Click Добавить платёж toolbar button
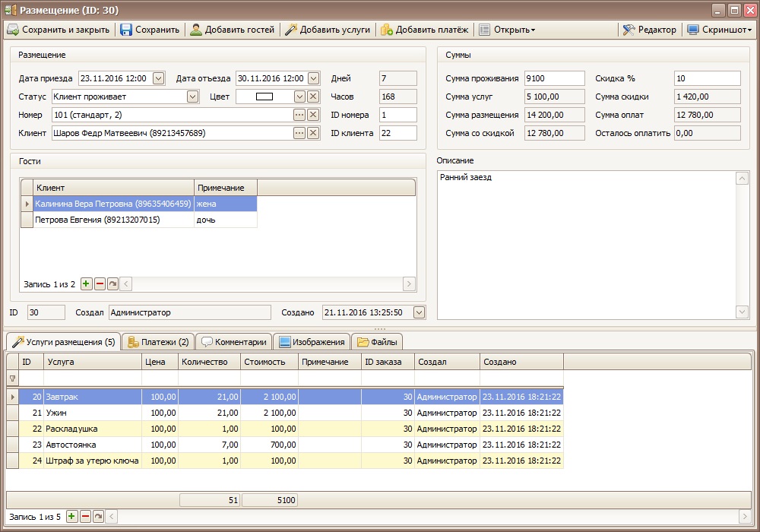Image resolution: width=760 pixels, height=532 pixels. point(425,30)
